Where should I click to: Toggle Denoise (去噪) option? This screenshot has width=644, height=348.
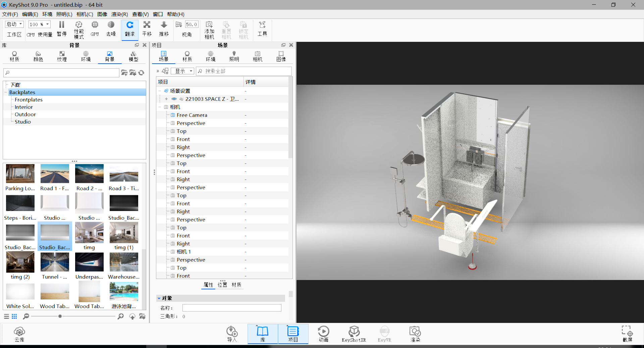(111, 29)
